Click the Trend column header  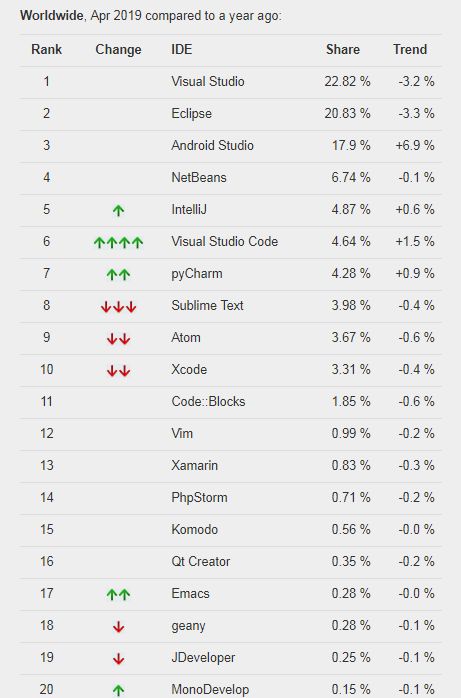(x=410, y=49)
